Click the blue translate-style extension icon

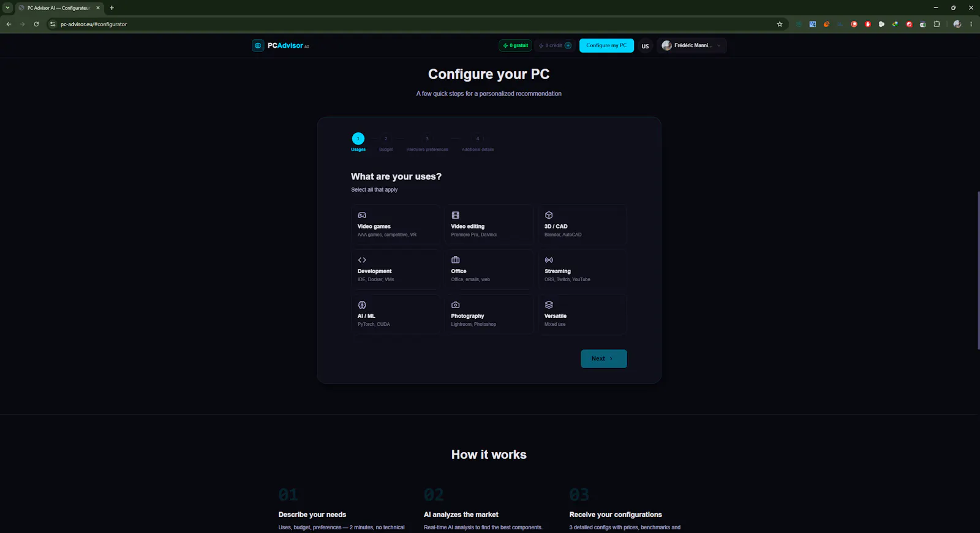click(x=812, y=24)
